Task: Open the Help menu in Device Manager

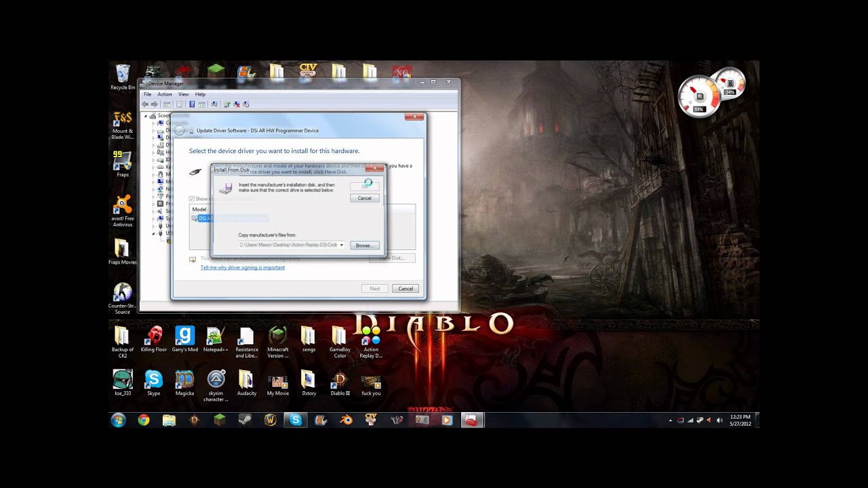Action: point(200,94)
